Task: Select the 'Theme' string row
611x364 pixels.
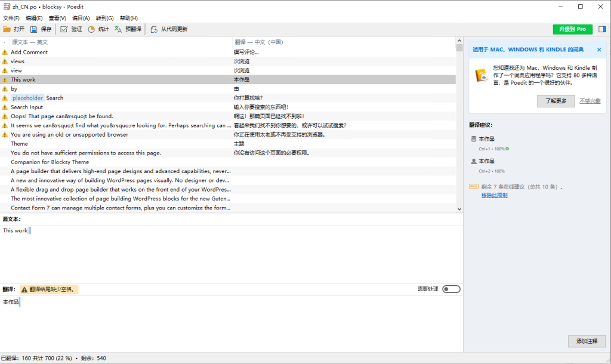Action: pyautogui.click(x=228, y=144)
